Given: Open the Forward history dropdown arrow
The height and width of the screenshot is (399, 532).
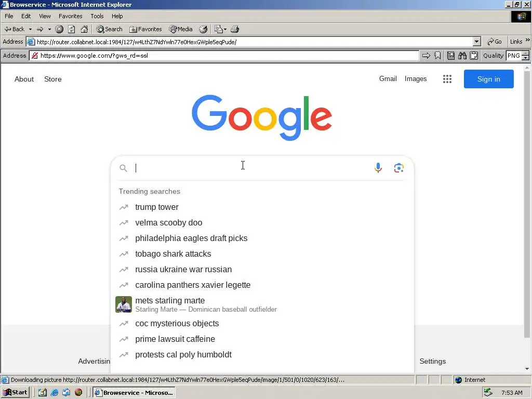Looking at the screenshot, I should point(49,29).
